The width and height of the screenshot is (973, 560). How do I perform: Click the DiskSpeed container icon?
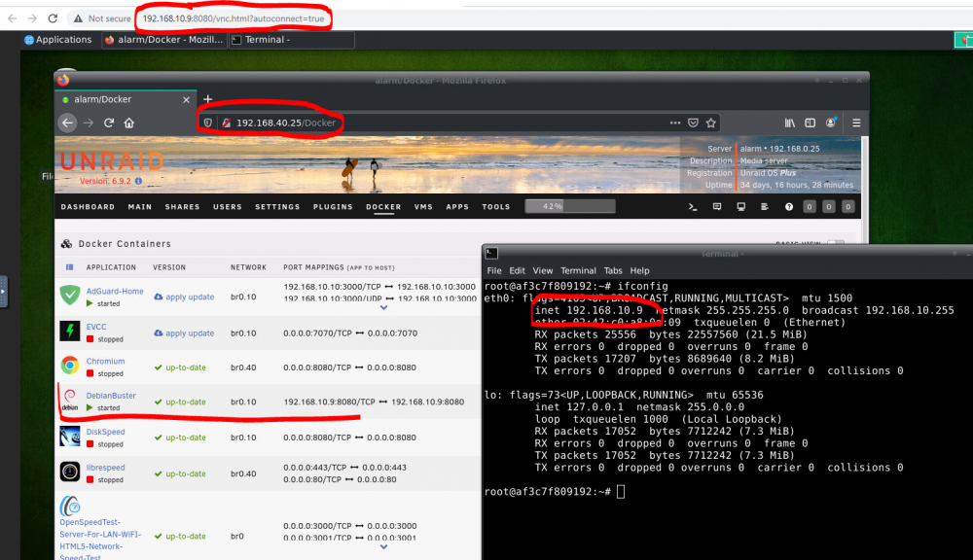point(69,436)
